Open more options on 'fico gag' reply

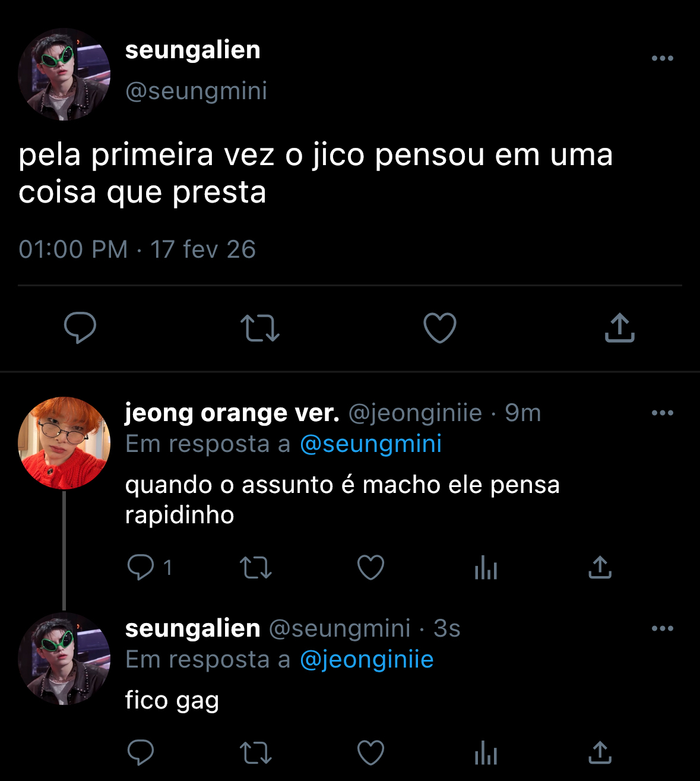click(x=662, y=628)
